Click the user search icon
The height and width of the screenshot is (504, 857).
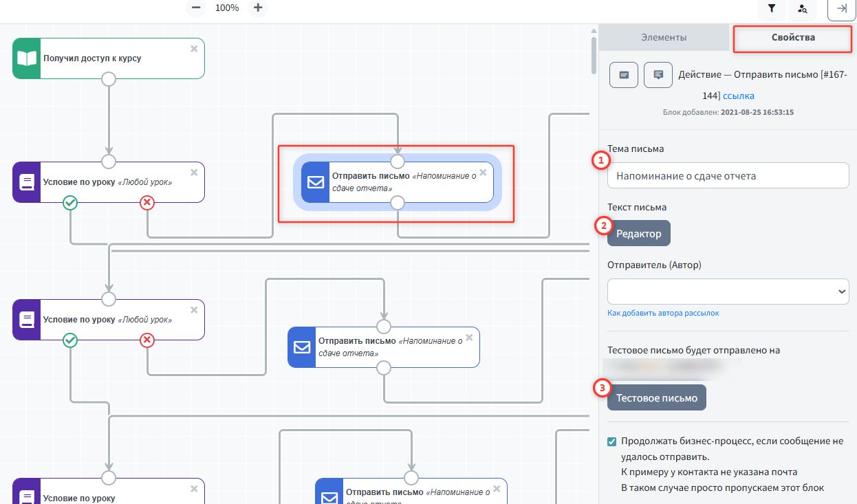point(802,9)
